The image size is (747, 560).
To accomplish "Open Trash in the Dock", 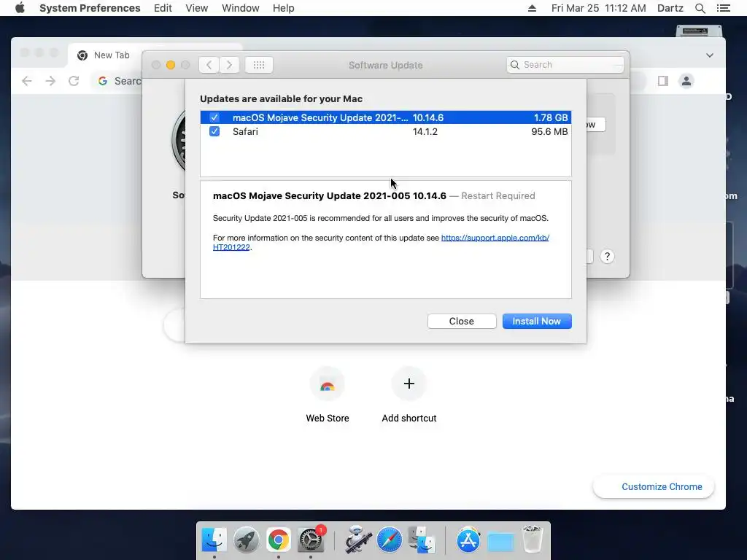I will (533, 539).
